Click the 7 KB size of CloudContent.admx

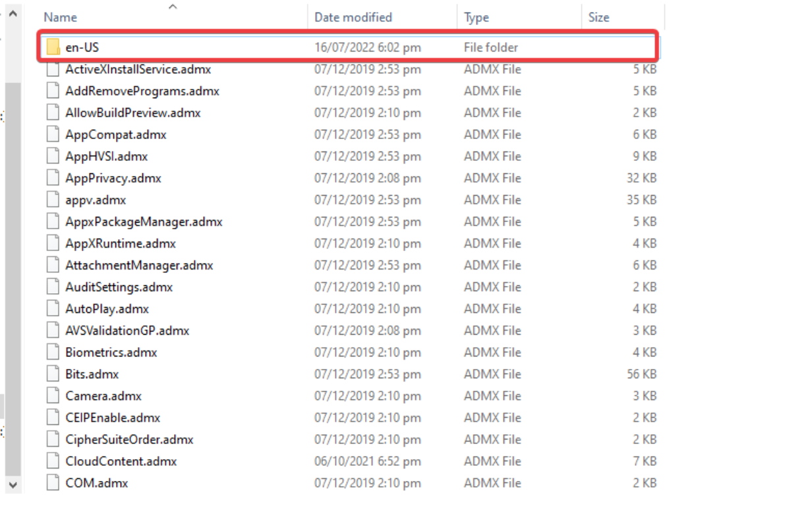pos(645,461)
